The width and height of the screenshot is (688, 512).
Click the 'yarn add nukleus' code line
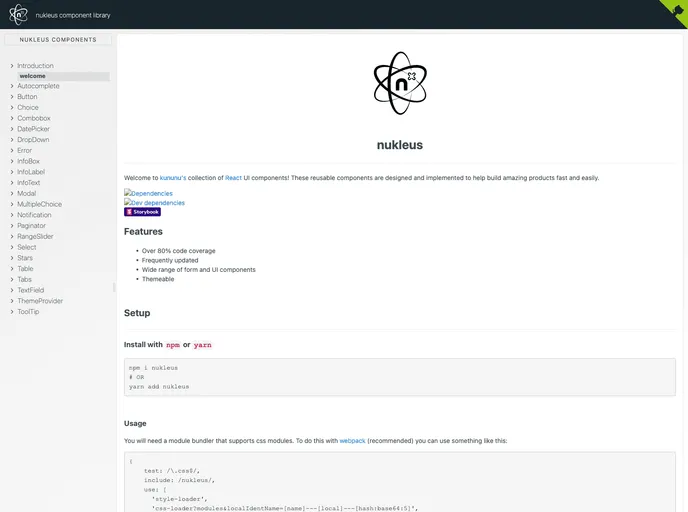click(x=159, y=387)
